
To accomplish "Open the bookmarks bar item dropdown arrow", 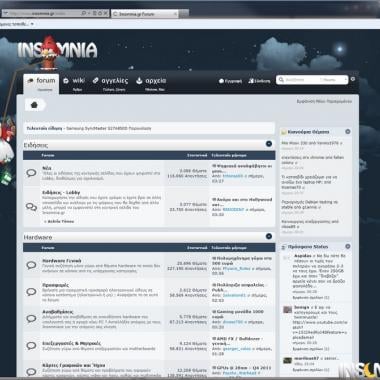I will pyautogui.click(x=32, y=24).
